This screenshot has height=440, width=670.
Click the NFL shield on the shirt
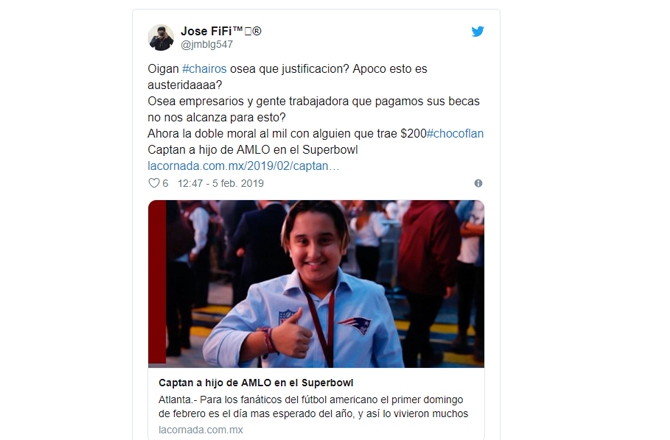pyautogui.click(x=286, y=317)
